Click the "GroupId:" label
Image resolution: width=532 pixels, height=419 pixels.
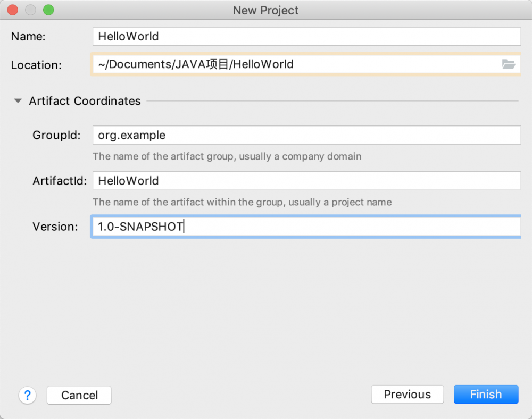click(56, 135)
